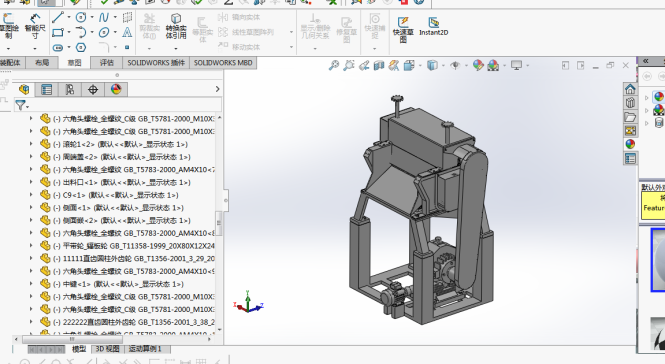Viewport: 665px width, 364px height.
Task: Select the 中键<1> component in tree
Action: pyautogui.click(x=124, y=284)
